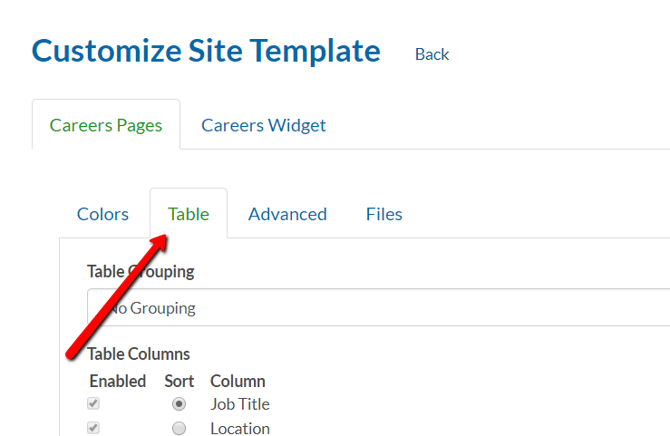Image resolution: width=670 pixels, height=436 pixels.
Task: Toggle the Enabled checkbox for Job Title
Action: (x=94, y=404)
